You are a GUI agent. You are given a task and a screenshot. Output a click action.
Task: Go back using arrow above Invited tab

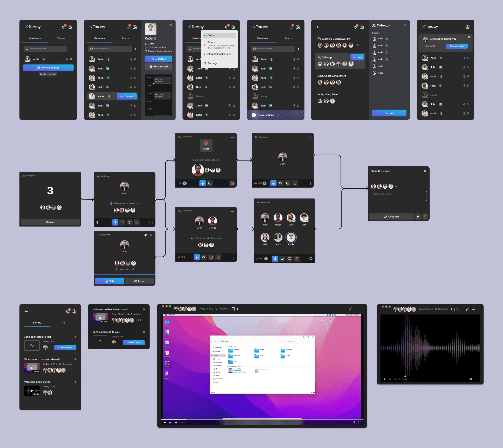click(26, 311)
